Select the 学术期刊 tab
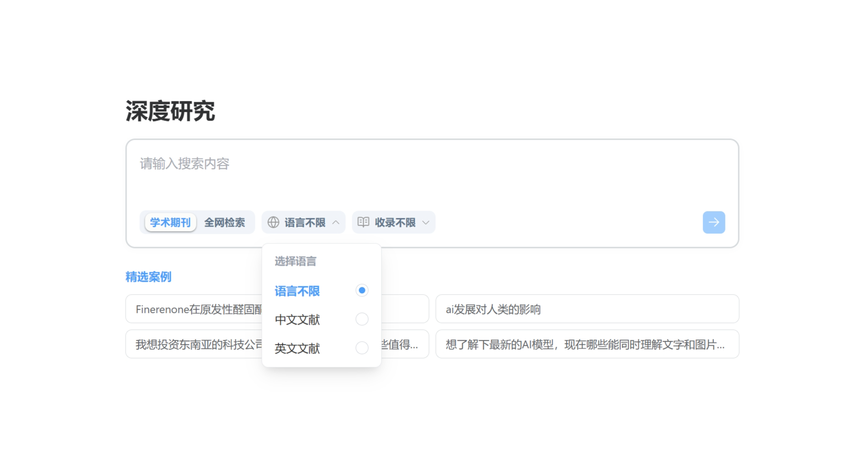This screenshot has height=461, width=868. coord(170,223)
